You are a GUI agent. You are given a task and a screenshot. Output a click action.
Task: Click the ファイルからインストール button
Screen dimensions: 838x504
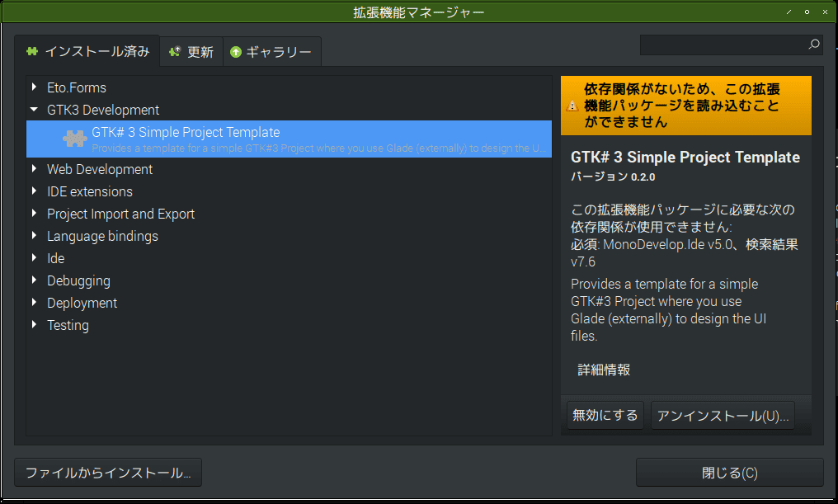[107, 472]
